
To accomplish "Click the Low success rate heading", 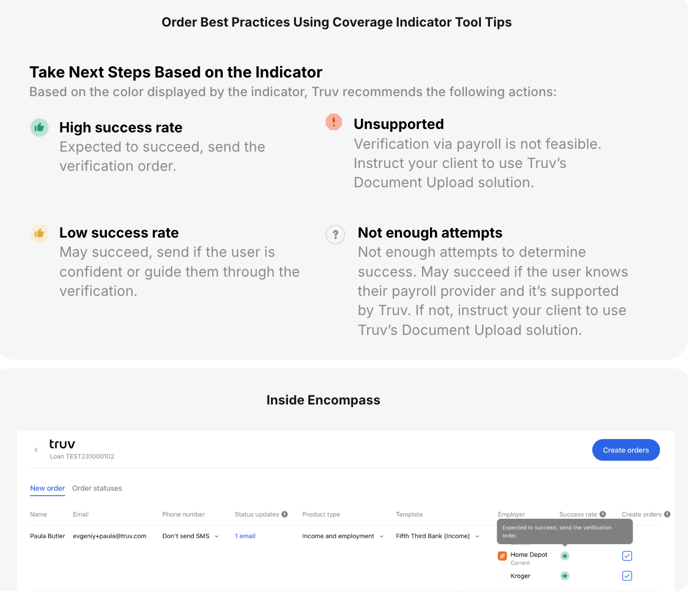I will pyautogui.click(x=119, y=233).
